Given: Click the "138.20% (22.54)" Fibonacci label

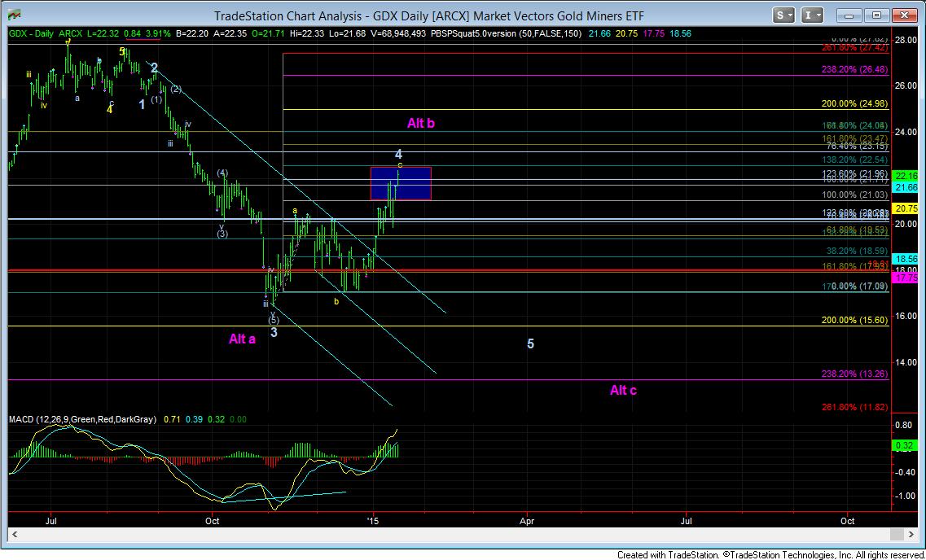Looking at the screenshot, I should click(x=854, y=160).
